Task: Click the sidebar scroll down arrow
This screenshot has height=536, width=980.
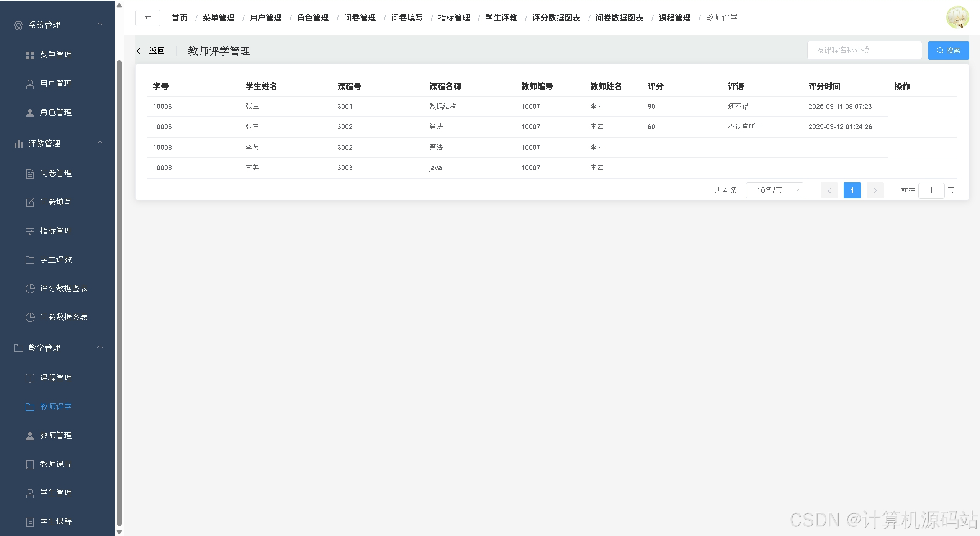Action: (x=119, y=532)
